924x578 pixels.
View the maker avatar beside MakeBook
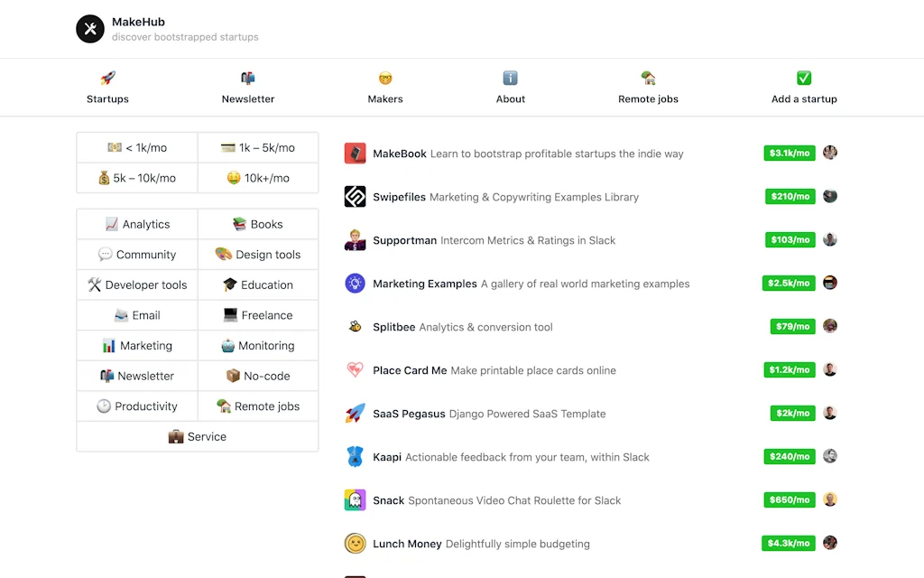point(830,153)
